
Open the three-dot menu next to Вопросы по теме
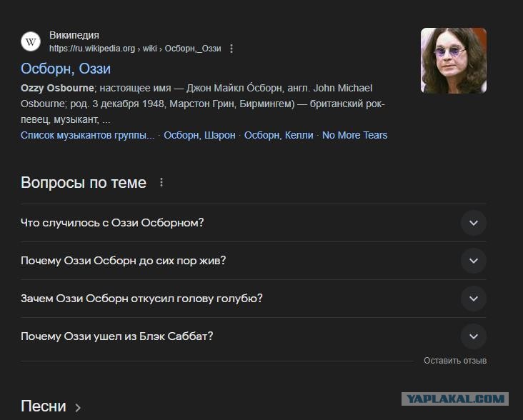[161, 182]
